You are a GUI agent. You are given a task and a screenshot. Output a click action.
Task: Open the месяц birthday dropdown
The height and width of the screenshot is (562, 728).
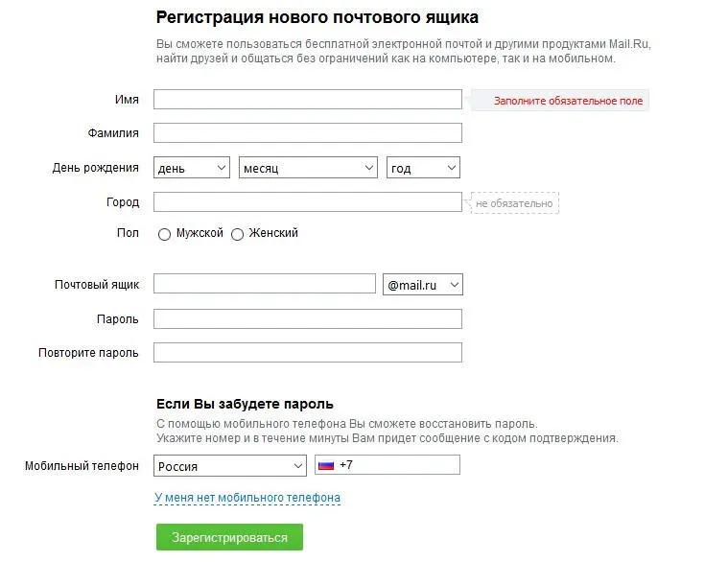coord(308,168)
